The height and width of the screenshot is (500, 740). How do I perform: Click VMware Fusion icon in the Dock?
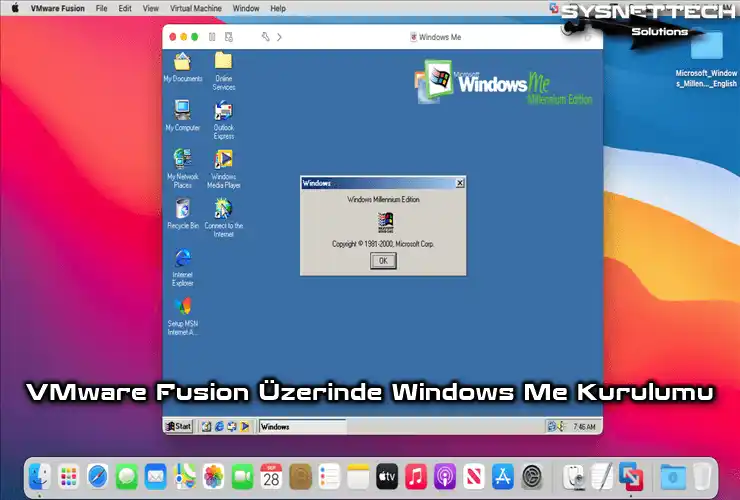(x=631, y=476)
